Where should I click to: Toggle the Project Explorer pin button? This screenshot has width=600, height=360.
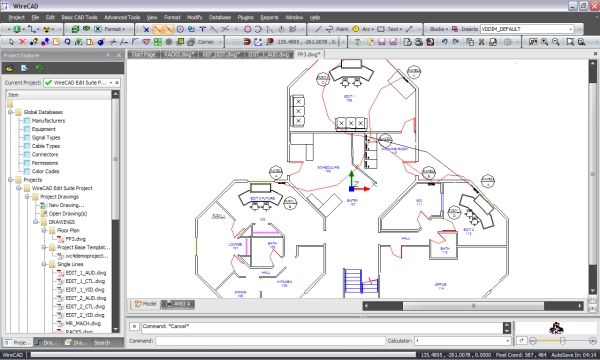tap(108, 55)
